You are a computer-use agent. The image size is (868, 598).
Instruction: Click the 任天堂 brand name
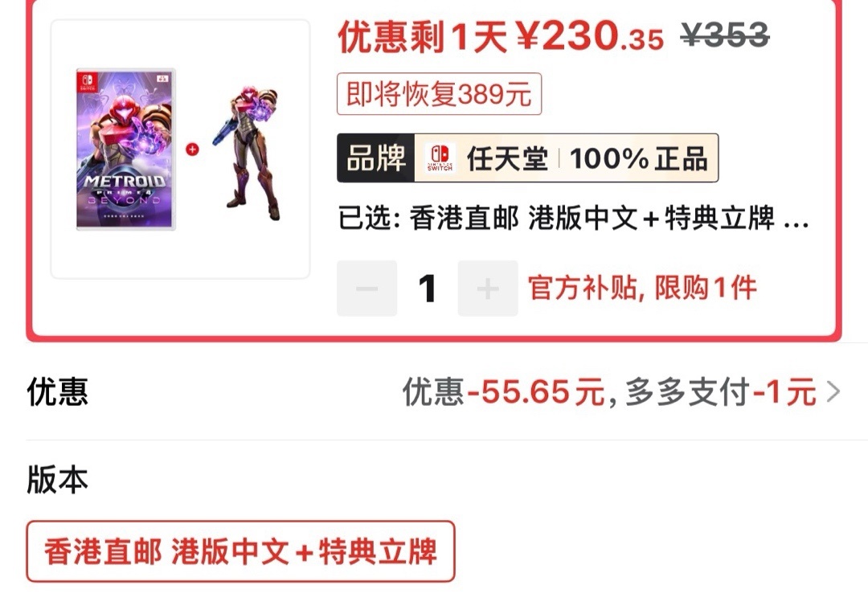click(507, 159)
